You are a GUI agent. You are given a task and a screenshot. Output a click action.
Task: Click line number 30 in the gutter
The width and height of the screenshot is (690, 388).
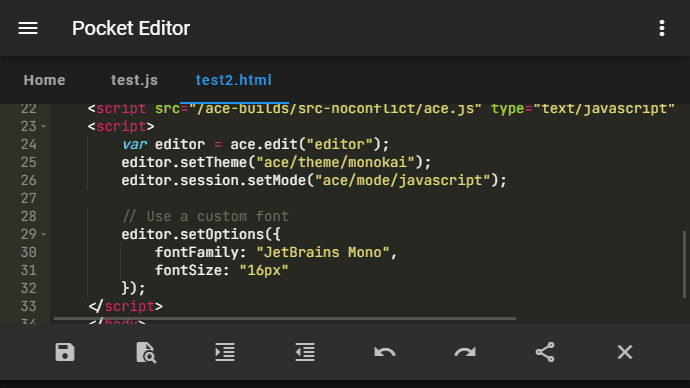point(29,253)
